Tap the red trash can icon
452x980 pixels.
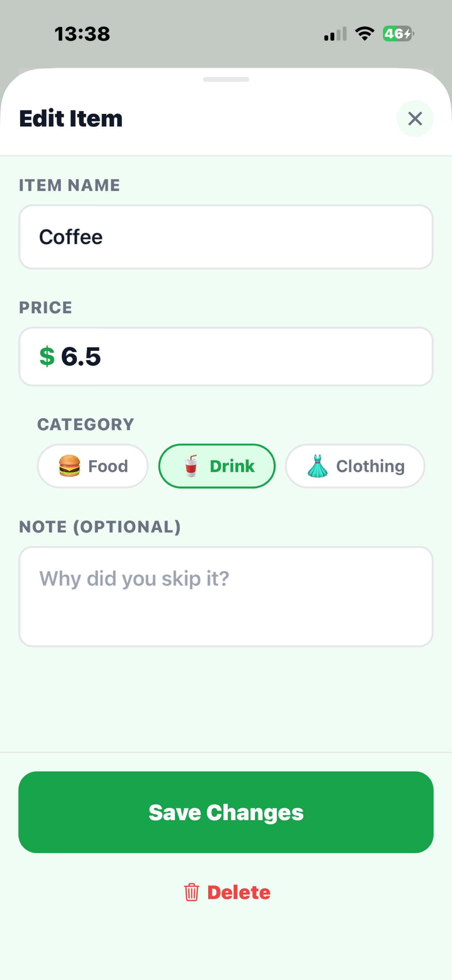191,892
